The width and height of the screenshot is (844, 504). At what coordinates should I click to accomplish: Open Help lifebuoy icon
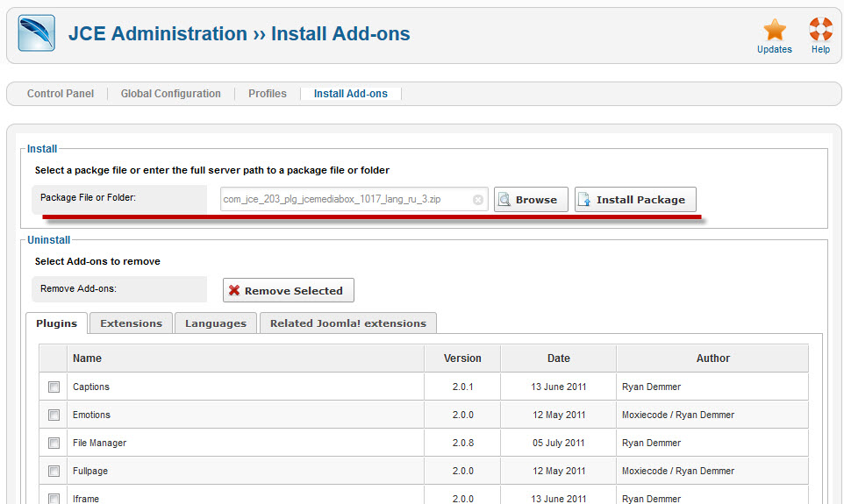pyautogui.click(x=820, y=29)
